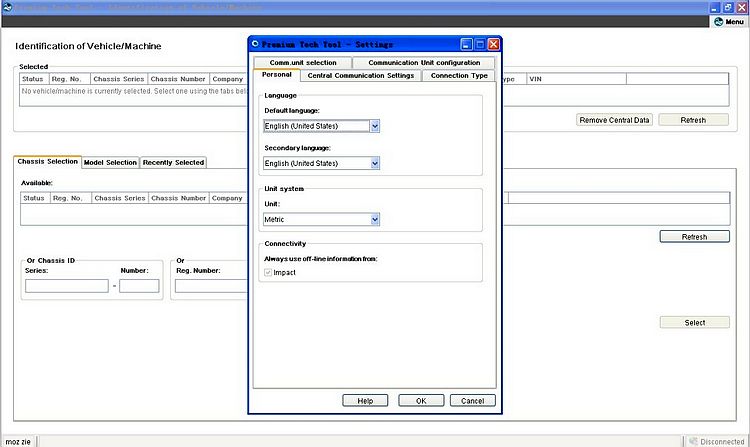Switch to Central Communication Settings tab
The width and height of the screenshot is (750, 447).
(x=361, y=76)
